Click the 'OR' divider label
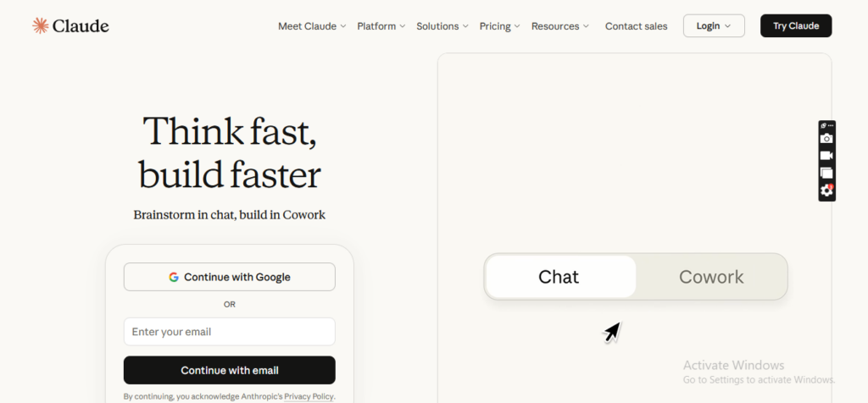Screen dimensions: 868x403 coord(229,304)
